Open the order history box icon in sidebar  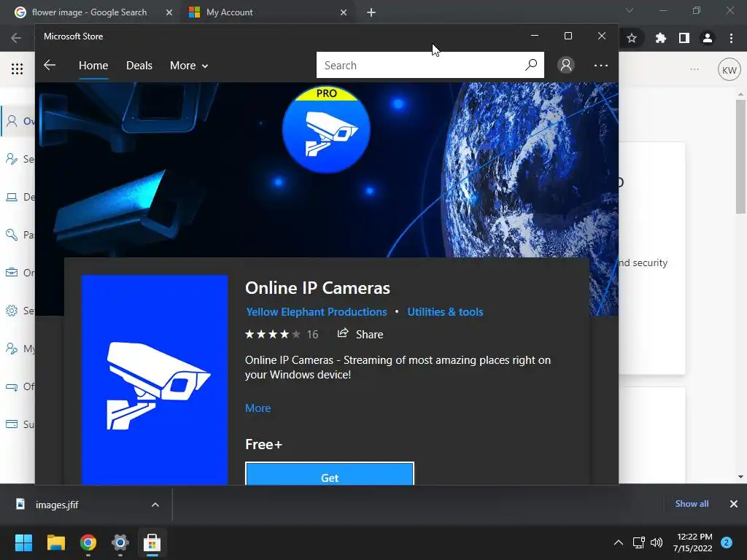point(12,273)
